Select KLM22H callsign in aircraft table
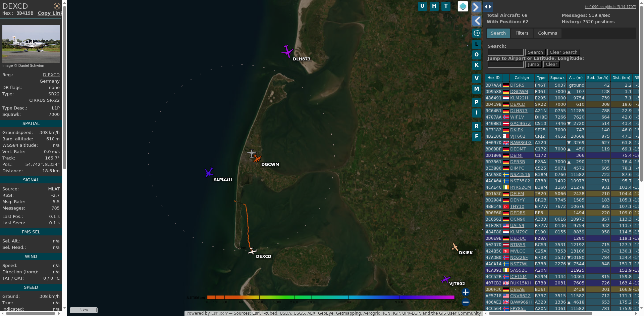This screenshot has height=316, width=644. point(519,98)
